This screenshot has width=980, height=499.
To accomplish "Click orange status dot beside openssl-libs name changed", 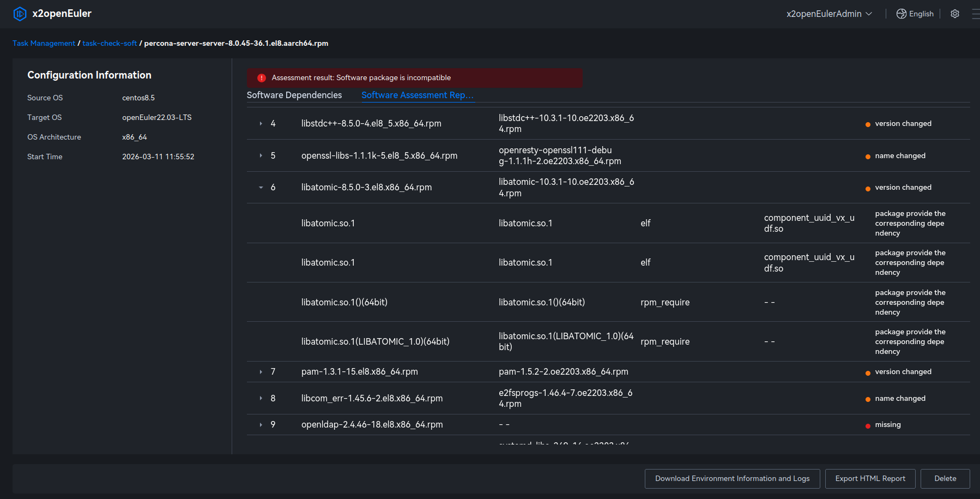I will tap(868, 157).
